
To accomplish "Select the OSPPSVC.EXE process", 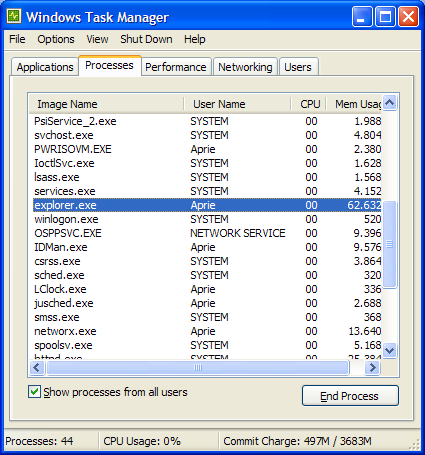I will click(207, 233).
